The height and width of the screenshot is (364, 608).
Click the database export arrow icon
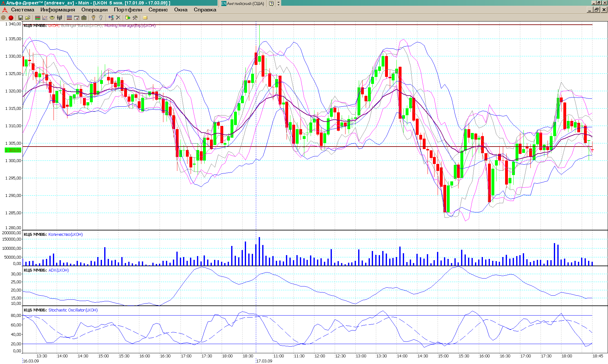[128, 18]
